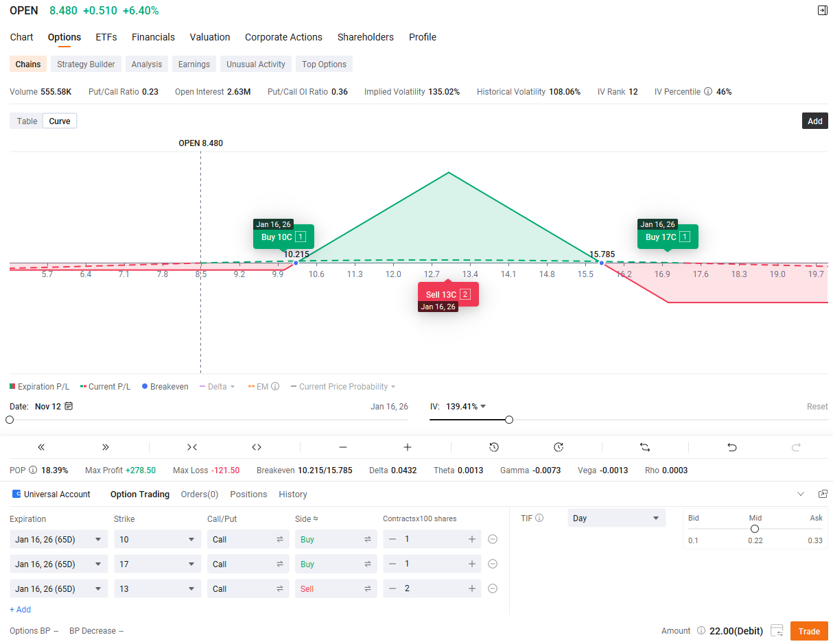The width and height of the screenshot is (833, 644).
Task: Undo the last strategy change
Action: point(732,447)
